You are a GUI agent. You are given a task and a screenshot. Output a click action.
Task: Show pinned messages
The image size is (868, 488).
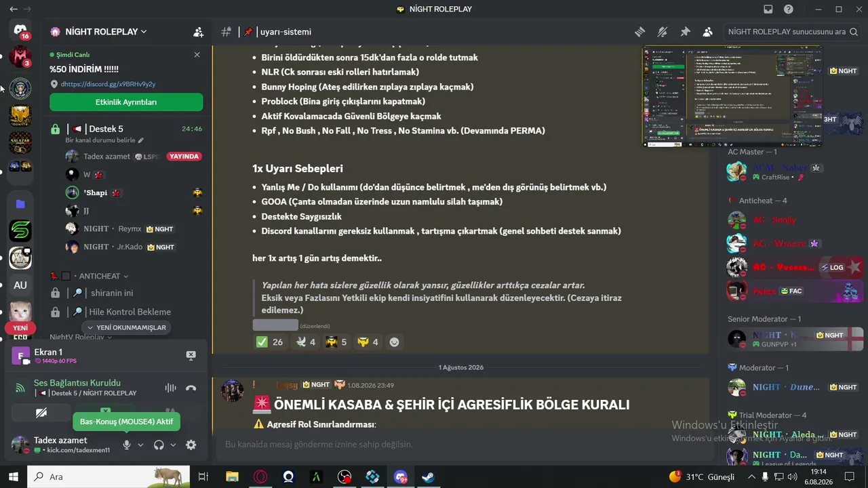685,32
